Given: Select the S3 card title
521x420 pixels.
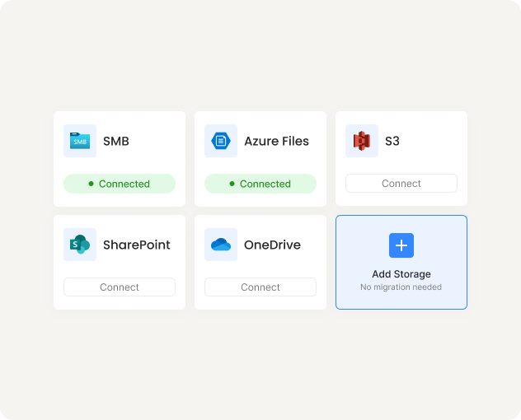Looking at the screenshot, I should click(x=392, y=141).
